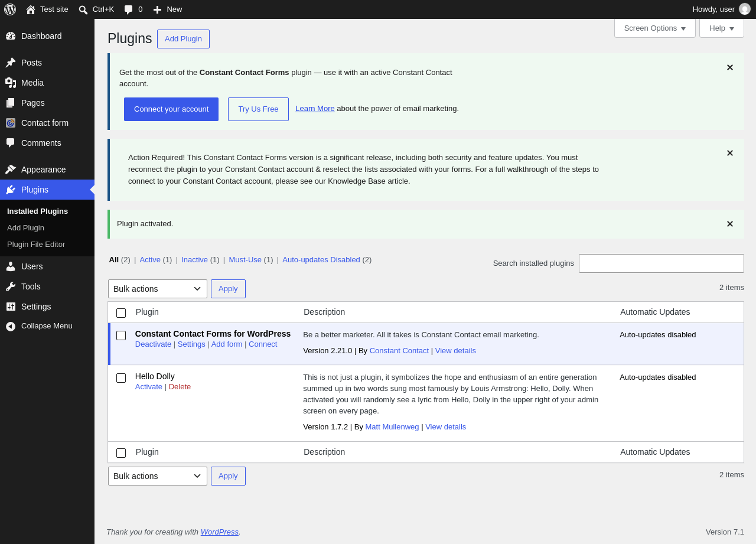
Task: Click the plus icon beside New
Action: point(157,9)
